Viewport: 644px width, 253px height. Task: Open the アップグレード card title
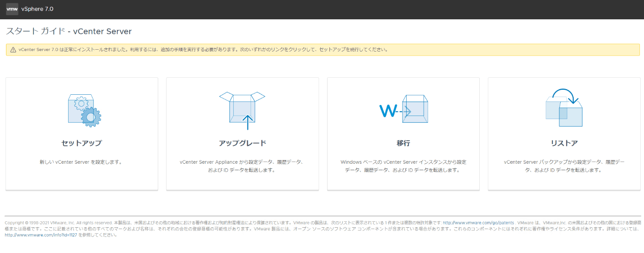[242, 143]
